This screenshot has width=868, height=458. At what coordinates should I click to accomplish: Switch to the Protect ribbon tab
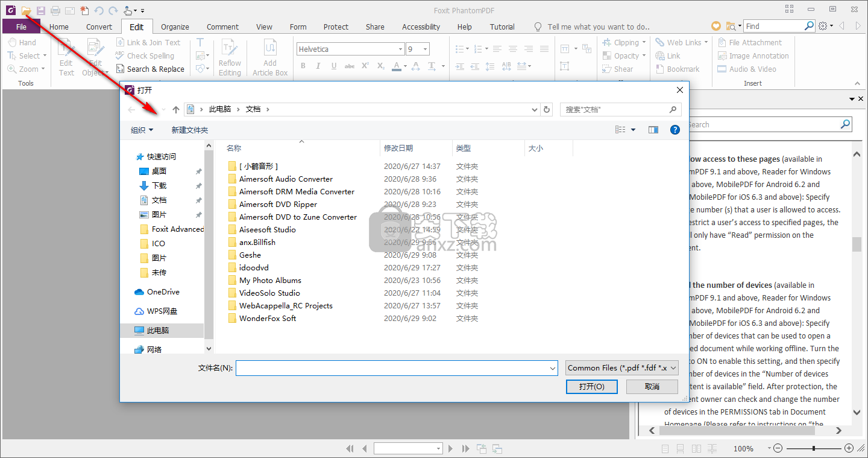(x=336, y=27)
